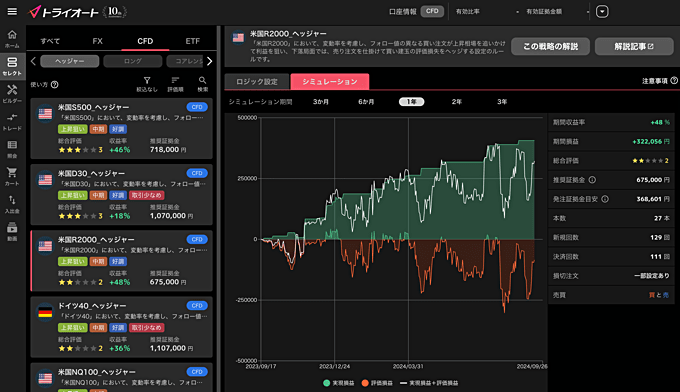Click the 決済回数 111 回 value
Viewport: 680px width, 392px height.
[x=660, y=257]
